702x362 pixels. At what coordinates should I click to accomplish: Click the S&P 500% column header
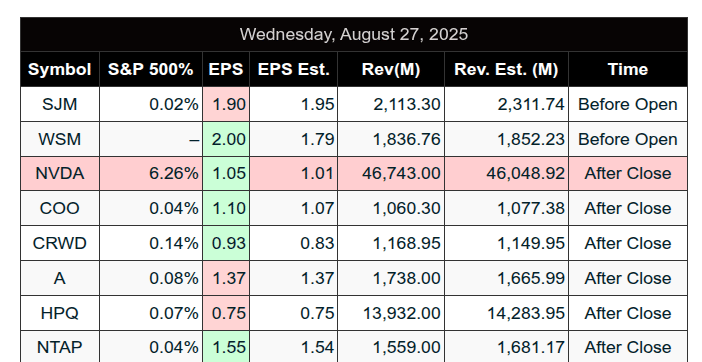pyautogui.click(x=151, y=69)
